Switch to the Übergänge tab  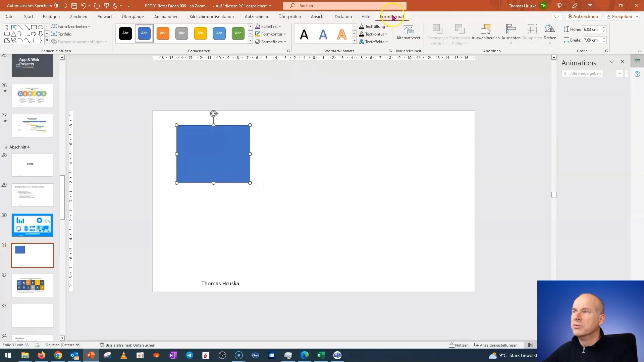click(133, 16)
